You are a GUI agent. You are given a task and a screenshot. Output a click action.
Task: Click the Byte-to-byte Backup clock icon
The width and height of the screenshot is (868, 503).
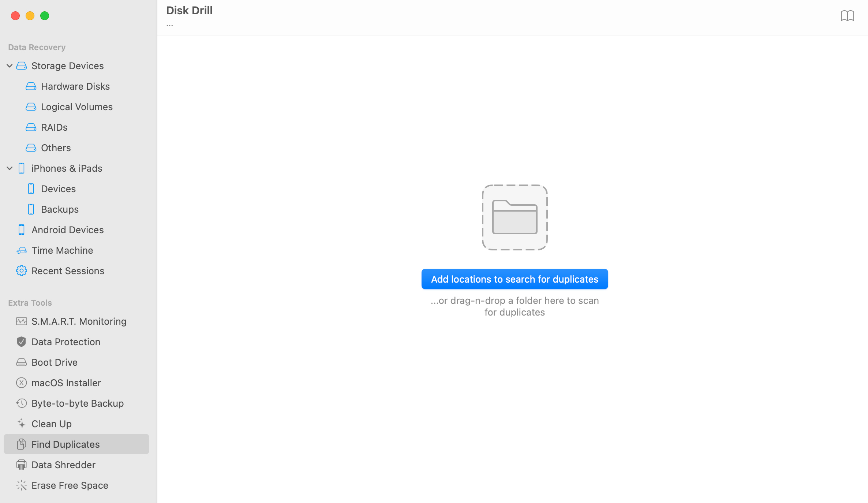21,403
